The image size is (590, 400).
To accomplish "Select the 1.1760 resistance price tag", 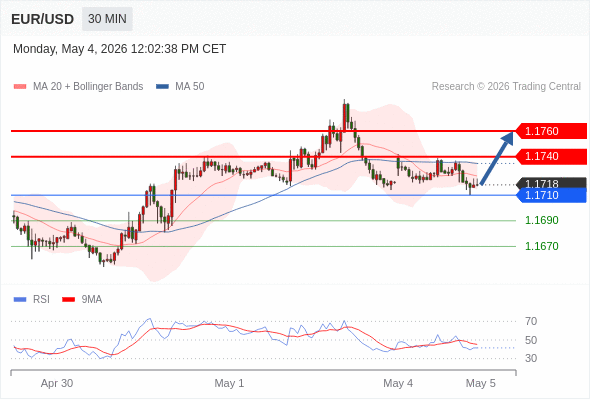I will 551,131.
